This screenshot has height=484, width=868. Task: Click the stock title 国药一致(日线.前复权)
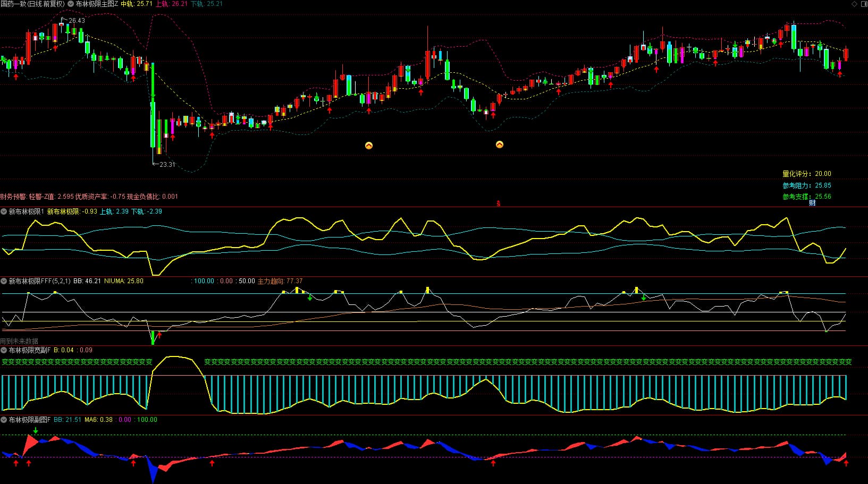tap(33, 4)
